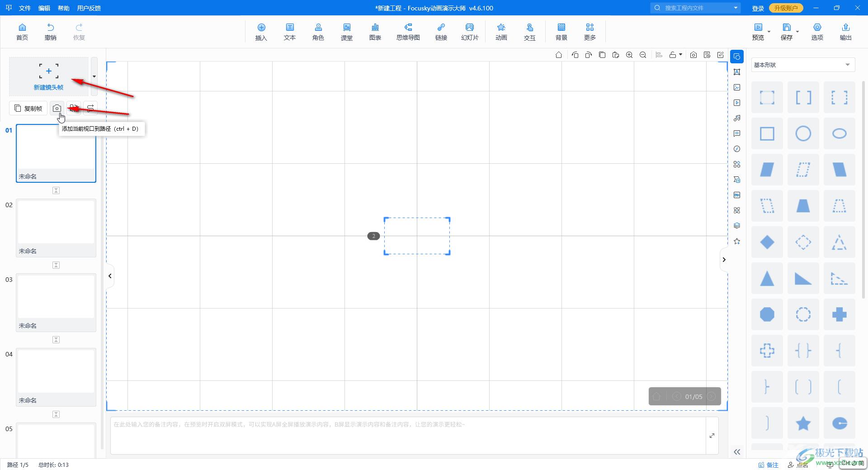Image resolution: width=868 pixels, height=470 pixels.
Task: Open the 图表 chart tool
Action: (375, 32)
